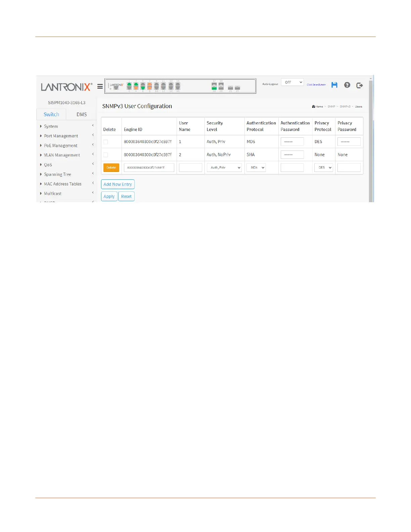The height and width of the screenshot is (532, 411).
Task: Click the Home icon in the breadcrumb
Action: [314, 106]
